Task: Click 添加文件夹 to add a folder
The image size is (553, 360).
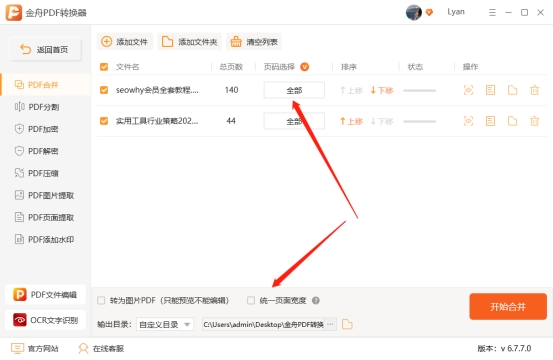Action: click(x=189, y=42)
